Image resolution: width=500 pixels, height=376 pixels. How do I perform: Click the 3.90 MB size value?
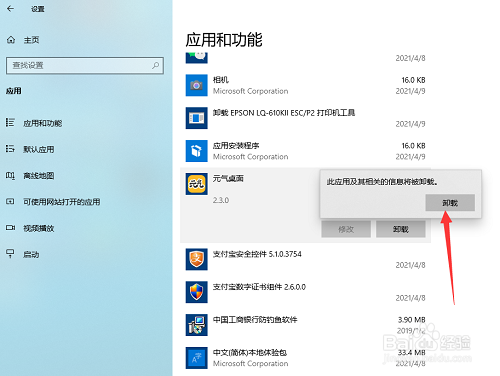pos(412,320)
